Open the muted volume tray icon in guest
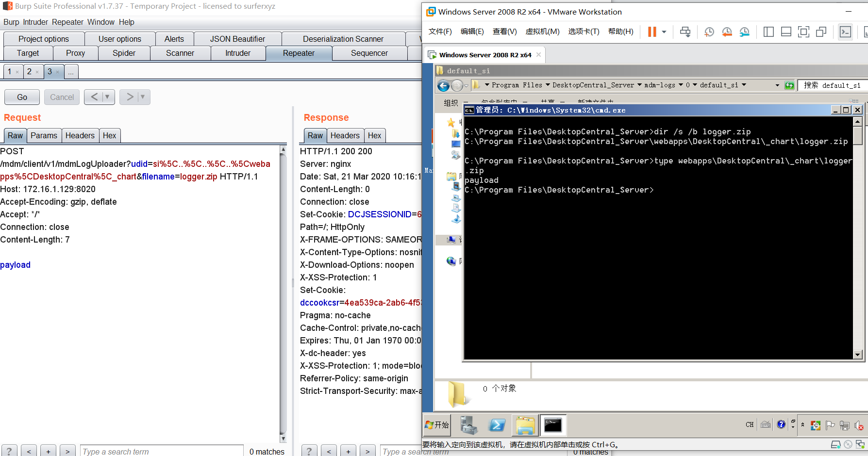 pyautogui.click(x=859, y=425)
